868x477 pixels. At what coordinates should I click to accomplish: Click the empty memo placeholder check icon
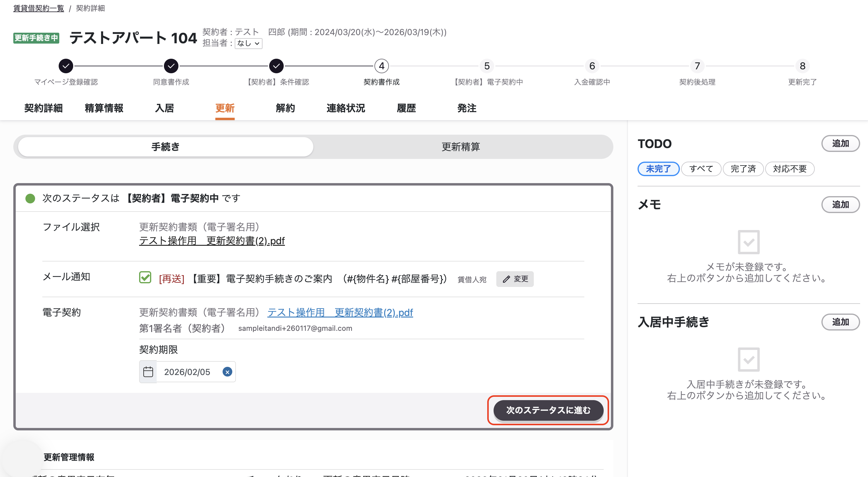point(748,242)
